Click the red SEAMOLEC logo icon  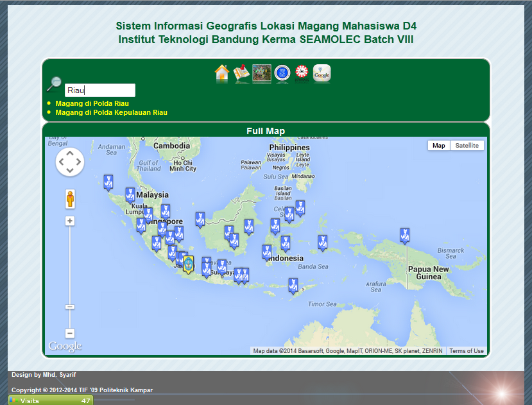coord(302,73)
